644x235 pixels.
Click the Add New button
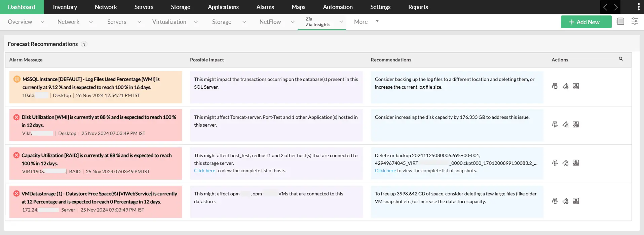tap(586, 22)
